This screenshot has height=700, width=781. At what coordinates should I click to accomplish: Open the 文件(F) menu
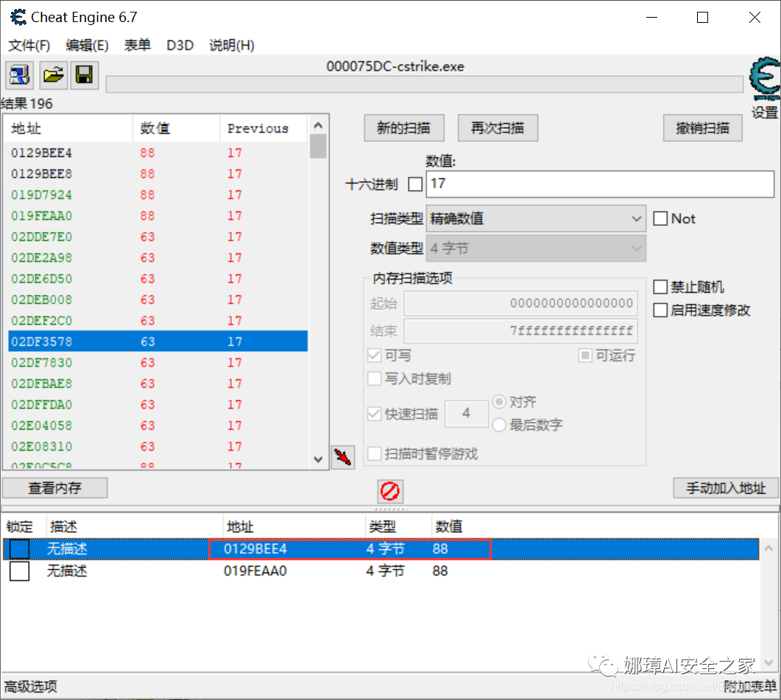point(29,46)
